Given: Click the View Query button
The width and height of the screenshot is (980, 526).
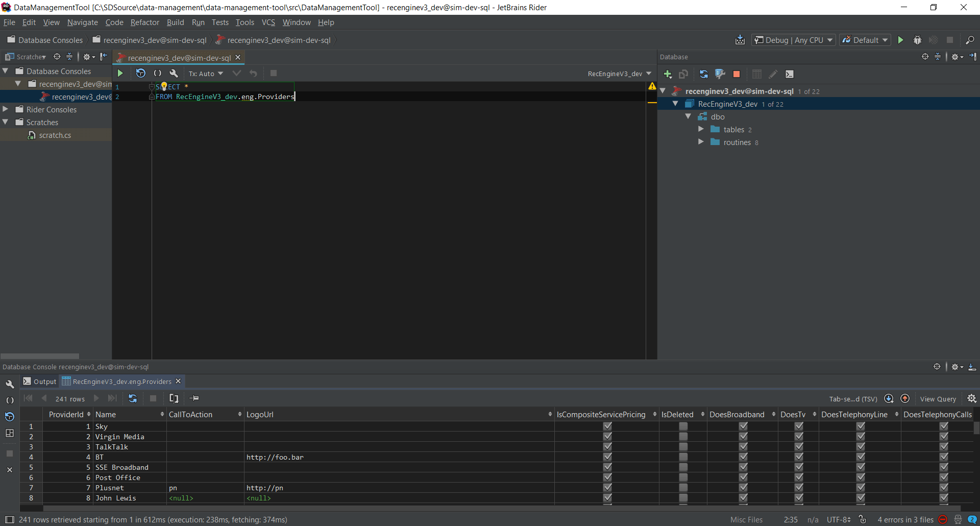Looking at the screenshot, I should 938,399.
